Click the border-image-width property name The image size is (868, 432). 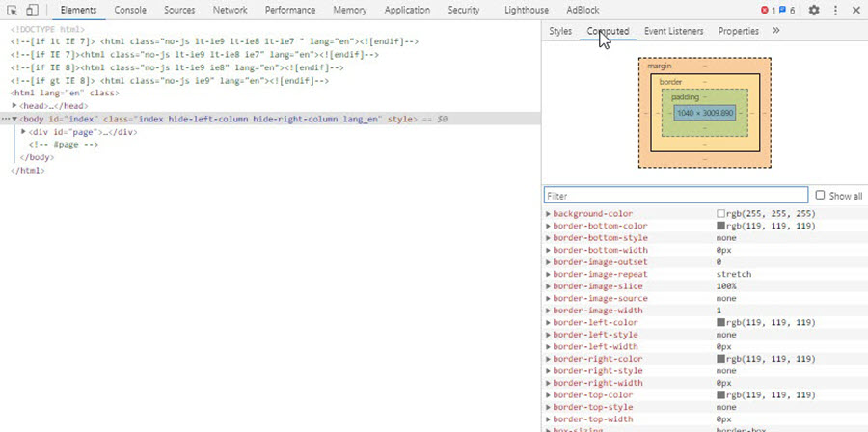click(x=598, y=310)
